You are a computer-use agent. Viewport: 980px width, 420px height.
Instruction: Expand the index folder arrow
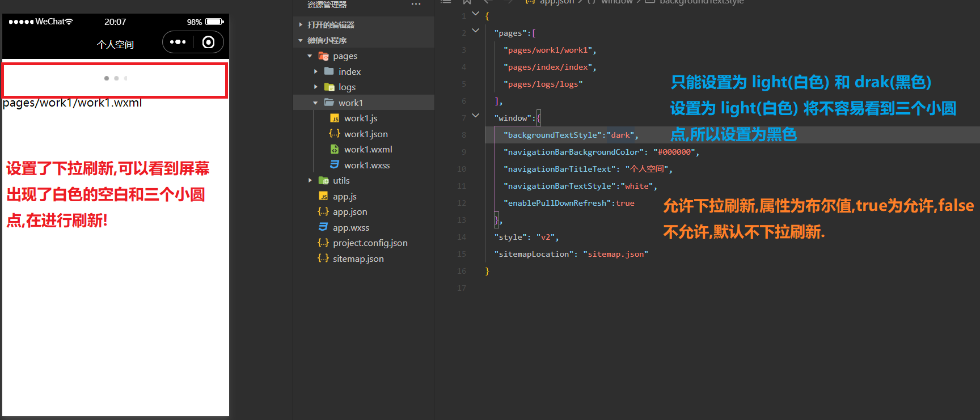(x=316, y=71)
